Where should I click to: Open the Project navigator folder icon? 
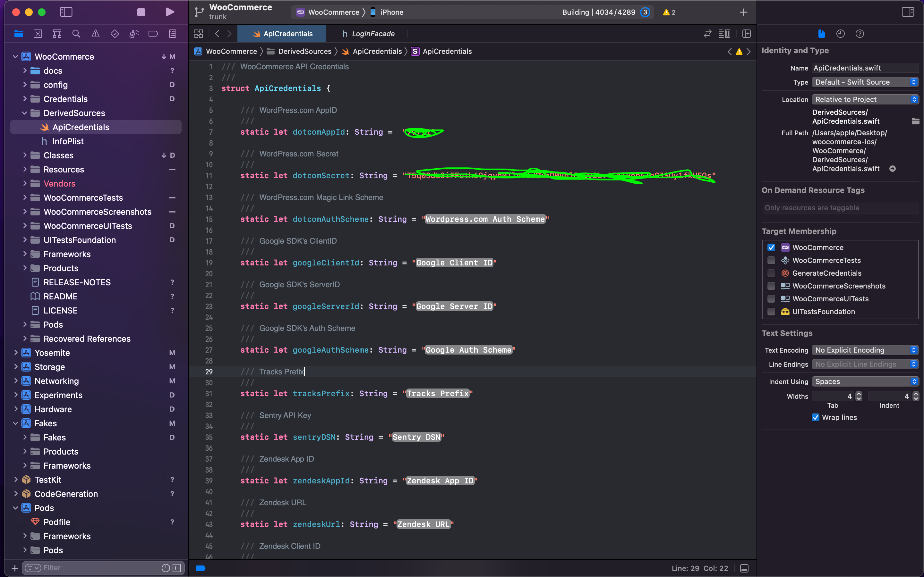pos(18,34)
